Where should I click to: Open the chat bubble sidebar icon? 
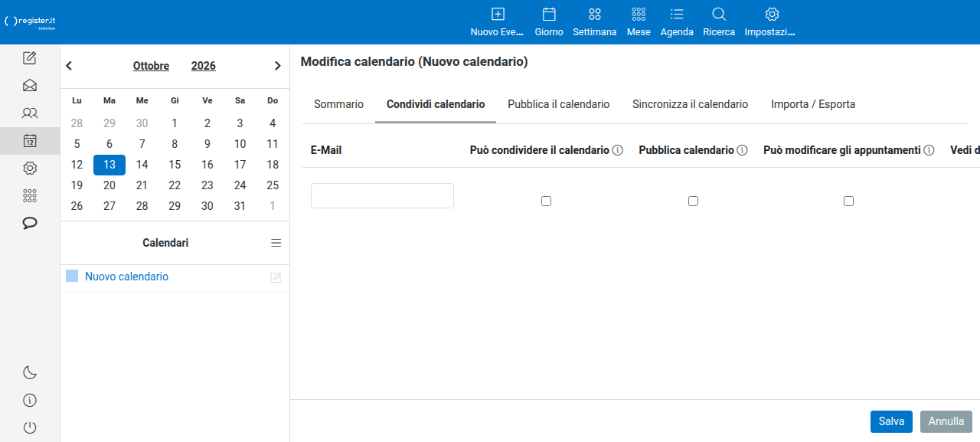coord(30,224)
